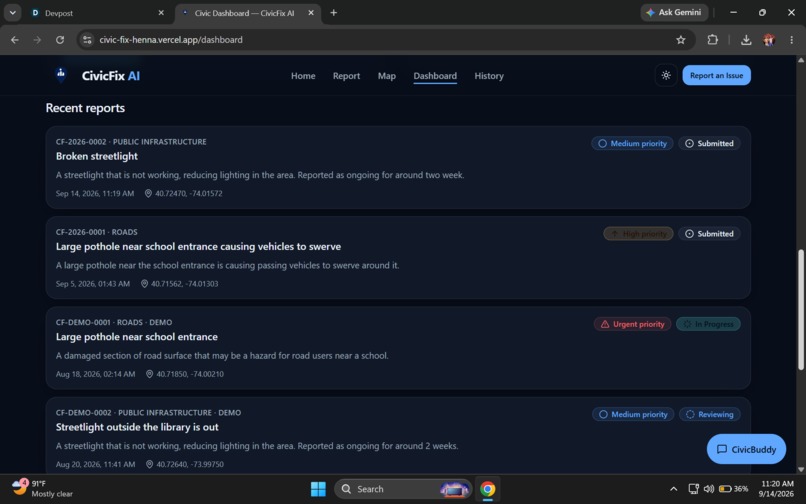The width and height of the screenshot is (806, 504).
Task: Open the Chrome profile avatar
Action: tap(769, 40)
